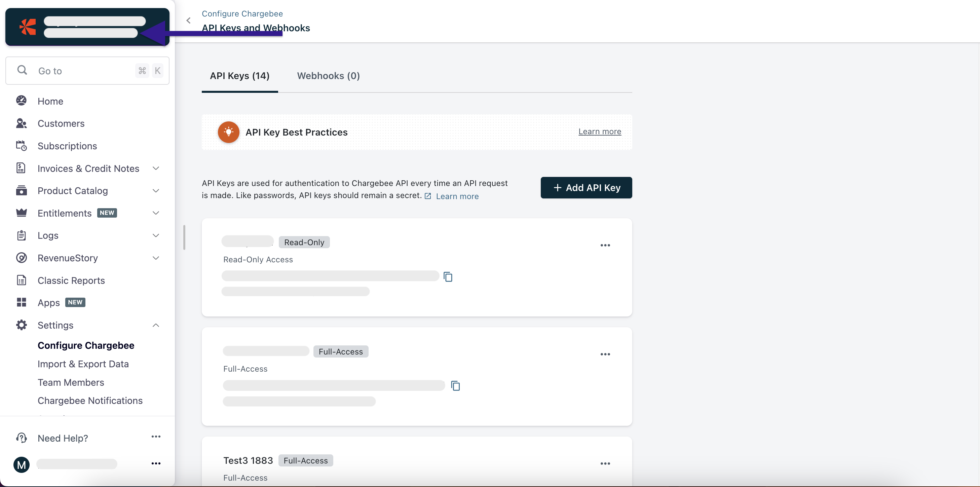
Task: Click the Apps grid icon
Action: tap(21, 302)
